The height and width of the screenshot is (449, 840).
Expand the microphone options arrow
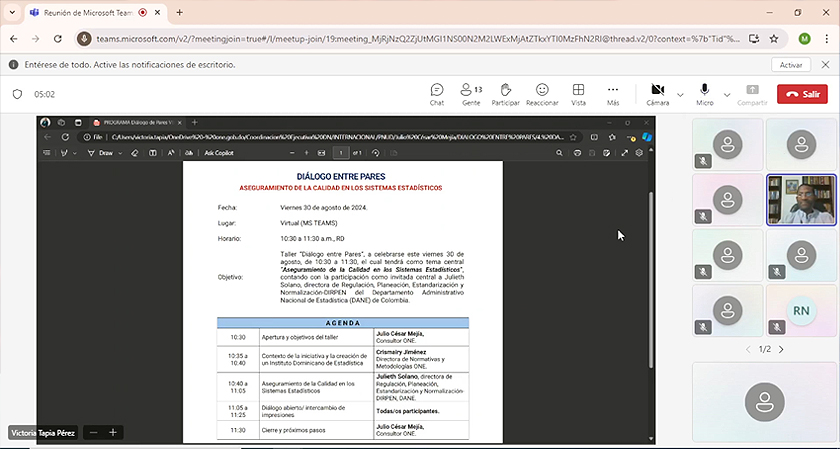coord(727,95)
